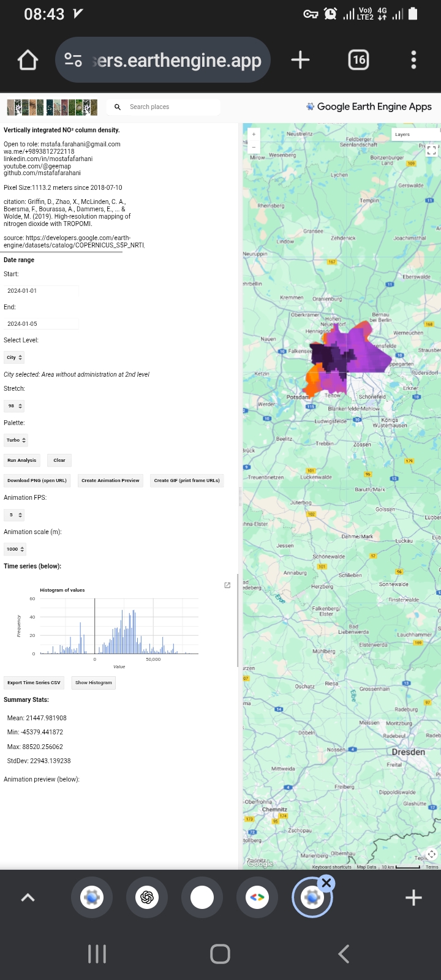Open the browser three-dot menu
The width and height of the screenshot is (441, 980).
(413, 60)
